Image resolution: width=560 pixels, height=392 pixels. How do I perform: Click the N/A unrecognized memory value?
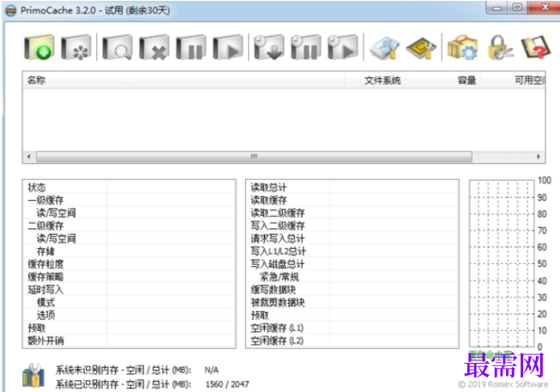coord(212,371)
